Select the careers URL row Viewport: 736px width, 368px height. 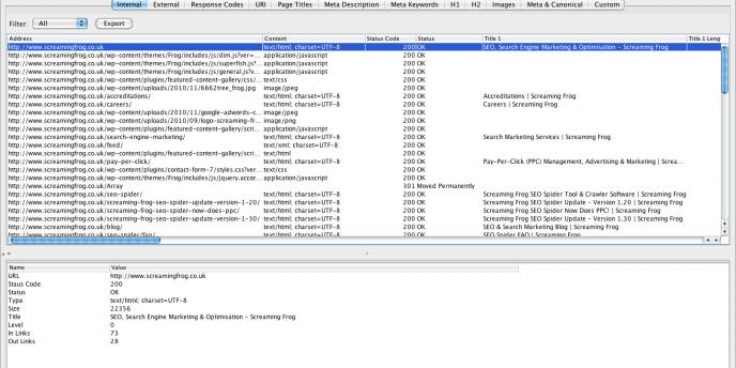tap(364, 104)
